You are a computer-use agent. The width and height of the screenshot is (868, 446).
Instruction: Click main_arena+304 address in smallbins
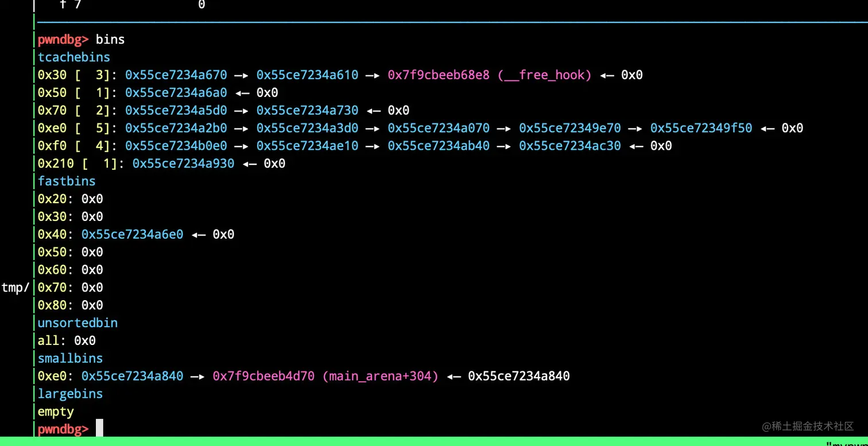pos(325,377)
